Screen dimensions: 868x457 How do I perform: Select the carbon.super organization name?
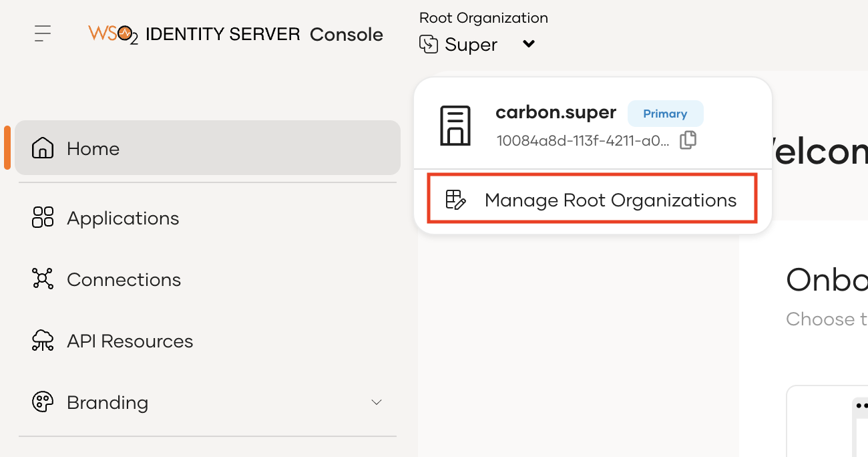coord(556,112)
